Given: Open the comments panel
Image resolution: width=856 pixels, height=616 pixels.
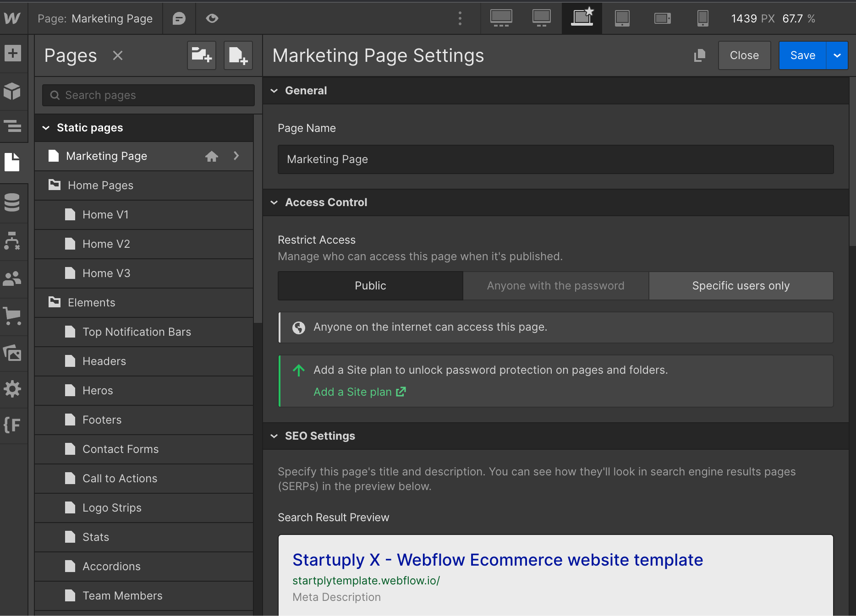Looking at the screenshot, I should [179, 18].
